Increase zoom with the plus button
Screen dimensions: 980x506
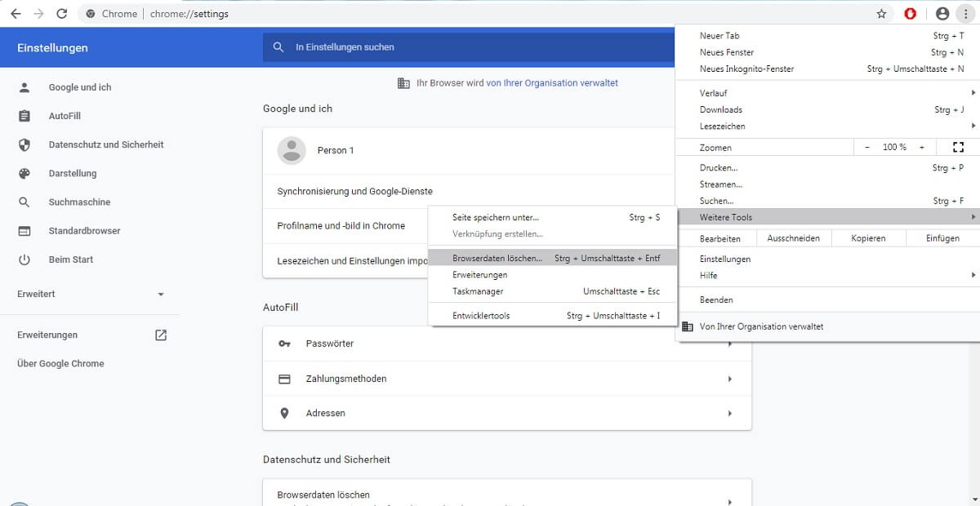pyautogui.click(x=922, y=147)
